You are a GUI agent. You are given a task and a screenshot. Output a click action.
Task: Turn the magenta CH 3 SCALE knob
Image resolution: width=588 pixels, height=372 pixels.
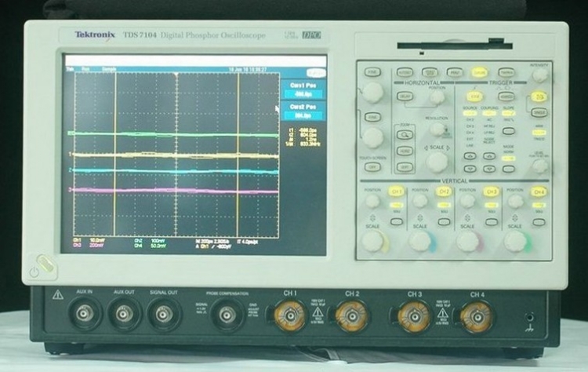pyautogui.click(x=468, y=241)
